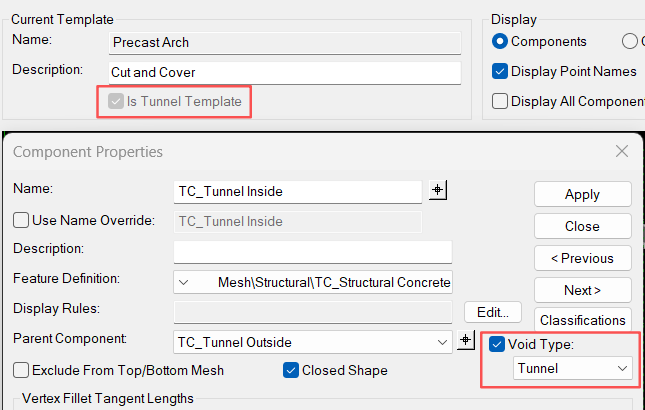Image resolution: width=645 pixels, height=410 pixels.
Task: Click the Display Rules Edit button
Action: [493, 312]
